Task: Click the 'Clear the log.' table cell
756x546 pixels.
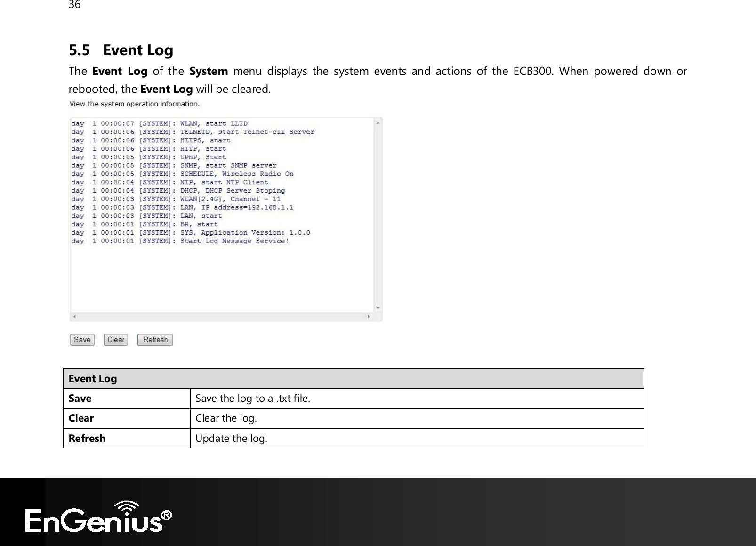Action: click(x=417, y=418)
